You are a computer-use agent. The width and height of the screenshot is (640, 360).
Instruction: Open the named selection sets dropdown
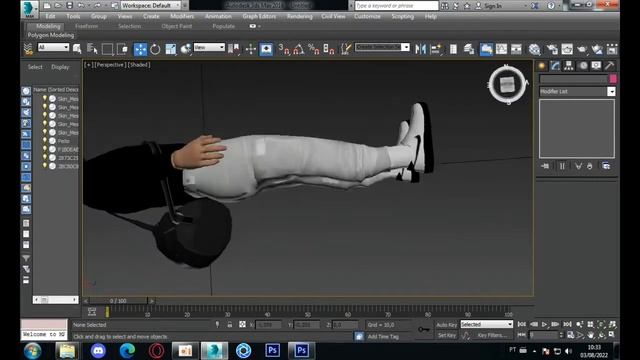(x=382, y=47)
